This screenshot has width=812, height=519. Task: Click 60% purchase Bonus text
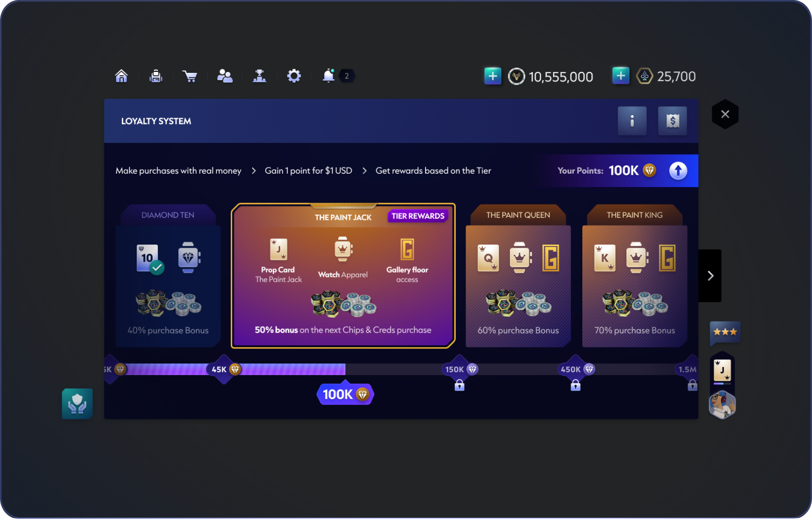518,330
